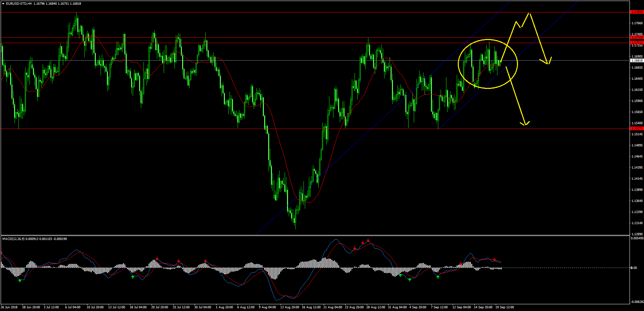Click the 25 Jul 12:00 time label

(x=181, y=307)
